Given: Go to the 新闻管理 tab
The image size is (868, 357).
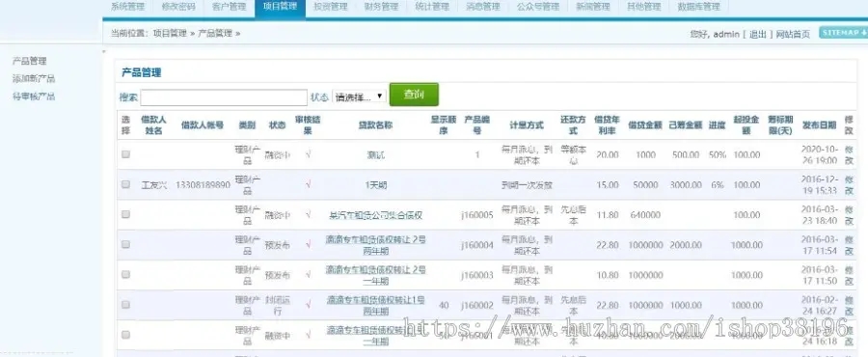Looking at the screenshot, I should pyautogui.click(x=593, y=7).
